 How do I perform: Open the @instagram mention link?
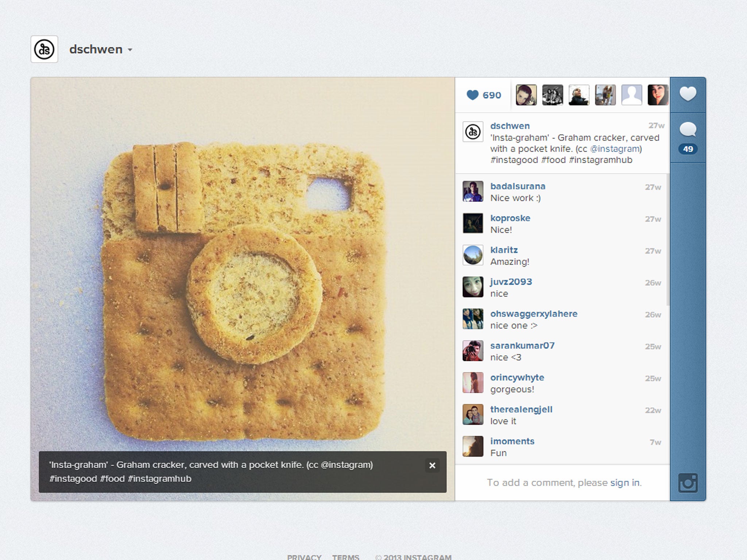[x=615, y=149]
